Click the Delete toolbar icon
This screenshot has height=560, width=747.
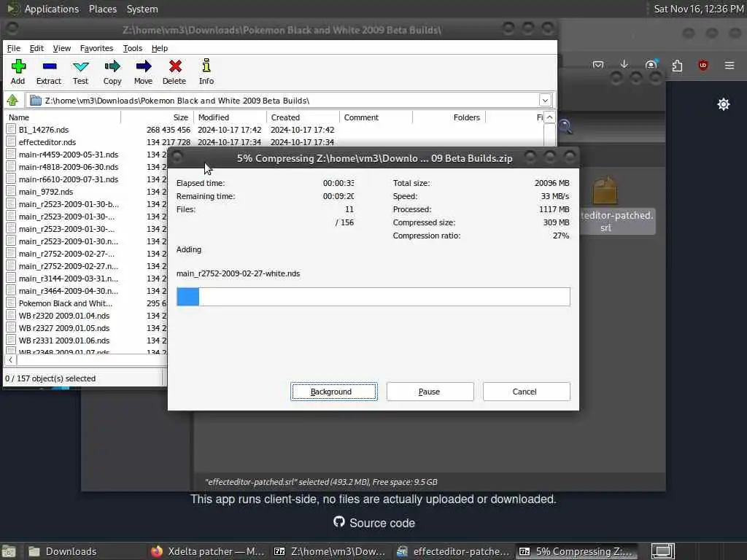click(x=175, y=72)
